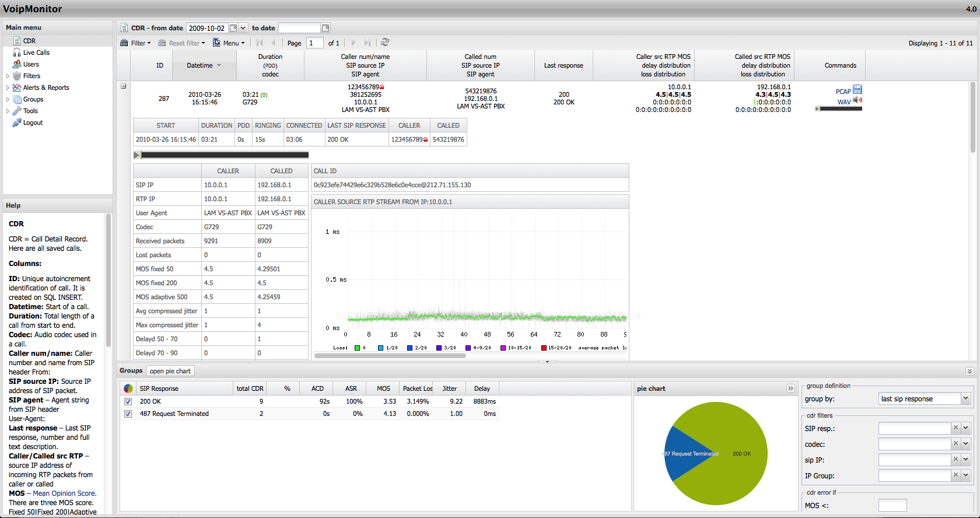The image size is (980, 518).
Task: Expand the Alerts & Reports tree node
Action: click(x=8, y=87)
